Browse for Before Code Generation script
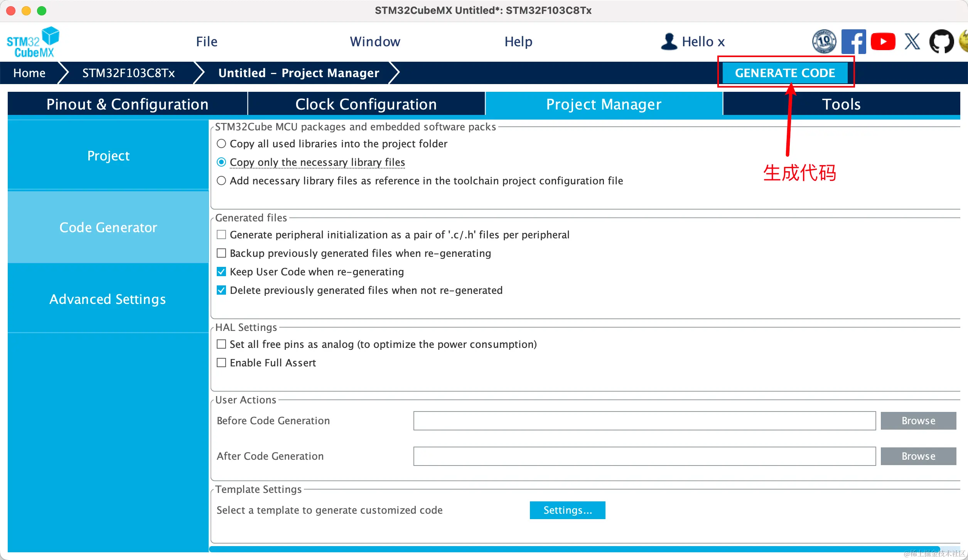This screenshot has height=560, width=968. coord(918,420)
